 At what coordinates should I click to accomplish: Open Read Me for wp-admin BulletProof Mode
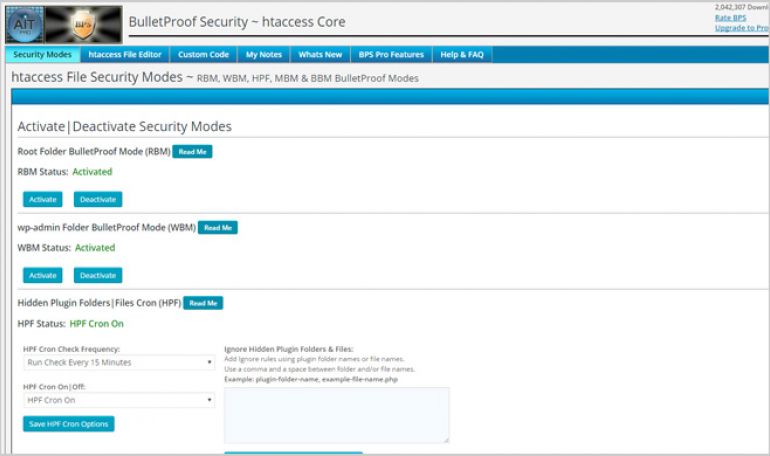(218, 228)
